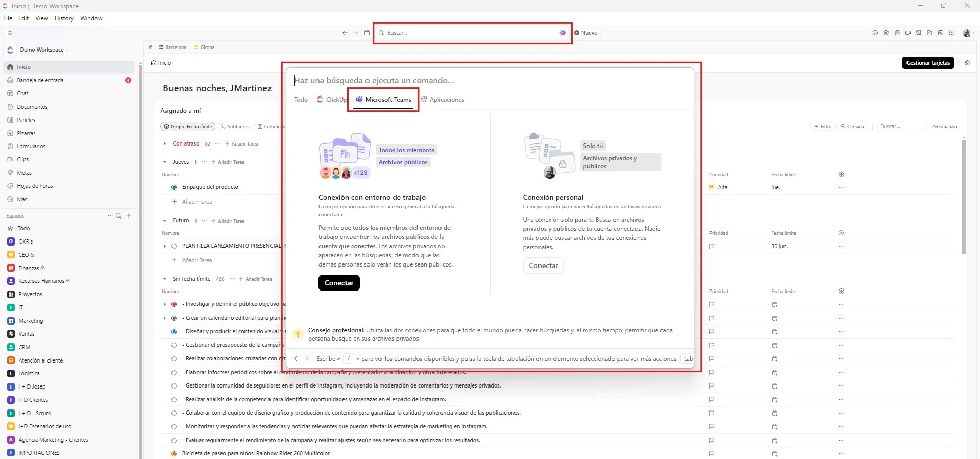Open the time tracker icon in top toolbar
This screenshot has width=980, height=459.
pyautogui.click(x=886, y=33)
